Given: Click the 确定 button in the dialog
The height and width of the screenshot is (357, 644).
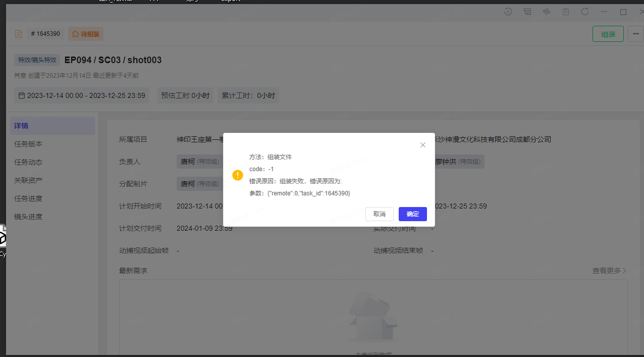Looking at the screenshot, I should (x=412, y=214).
